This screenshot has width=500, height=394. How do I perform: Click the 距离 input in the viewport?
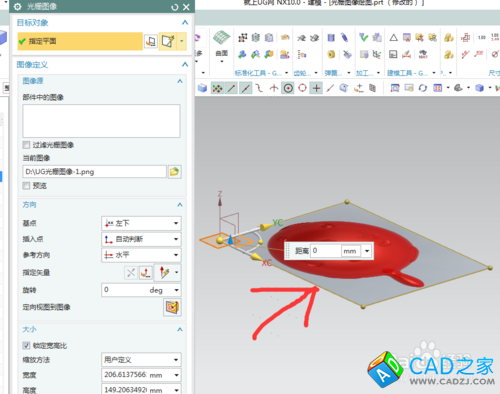326,251
